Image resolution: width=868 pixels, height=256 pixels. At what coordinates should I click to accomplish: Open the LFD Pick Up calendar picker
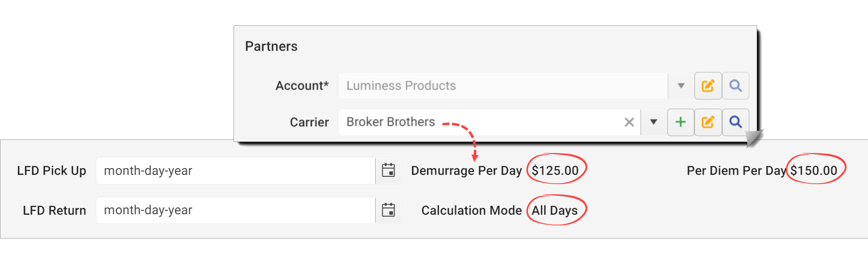click(x=388, y=171)
